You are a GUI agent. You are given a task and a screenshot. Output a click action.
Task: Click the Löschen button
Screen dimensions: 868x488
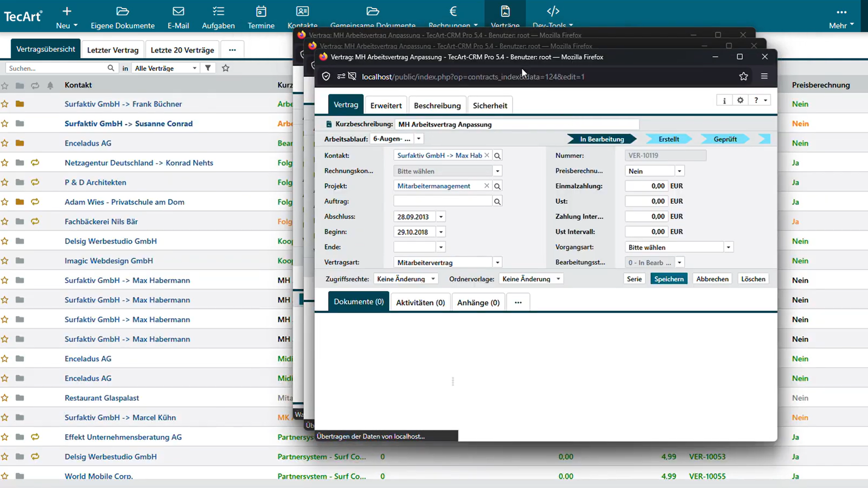point(753,279)
